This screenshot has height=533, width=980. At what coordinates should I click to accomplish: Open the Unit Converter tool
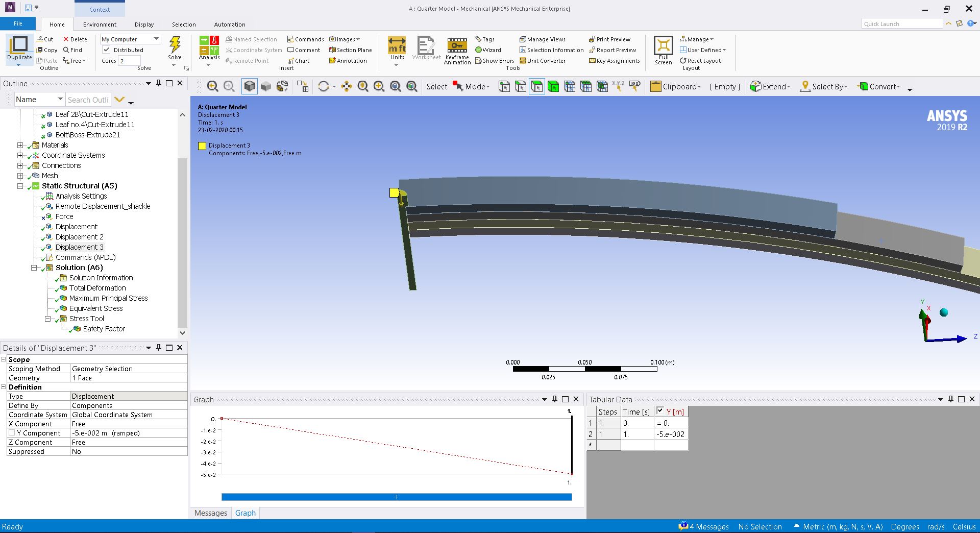(542, 61)
